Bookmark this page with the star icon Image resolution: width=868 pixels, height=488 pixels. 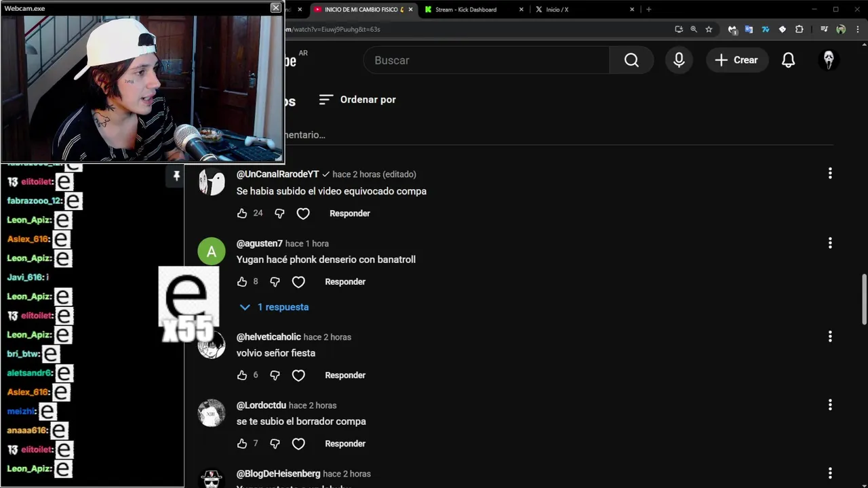point(709,29)
